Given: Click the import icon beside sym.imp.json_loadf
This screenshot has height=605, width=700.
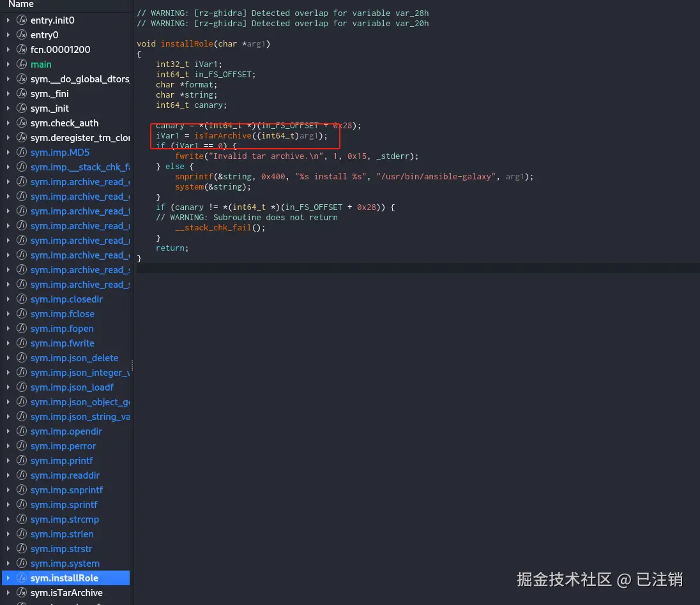Looking at the screenshot, I should pos(22,387).
